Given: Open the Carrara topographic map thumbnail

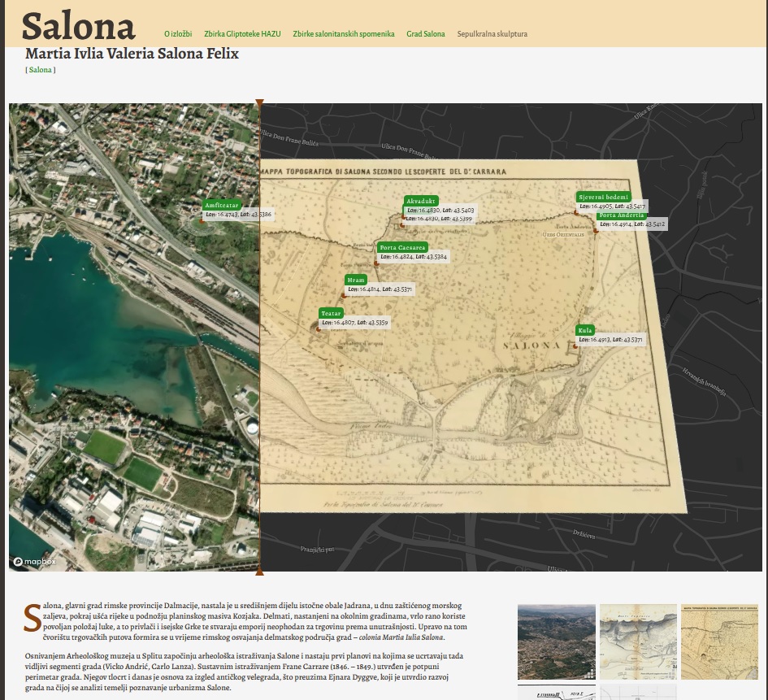Looking at the screenshot, I should (x=719, y=641).
